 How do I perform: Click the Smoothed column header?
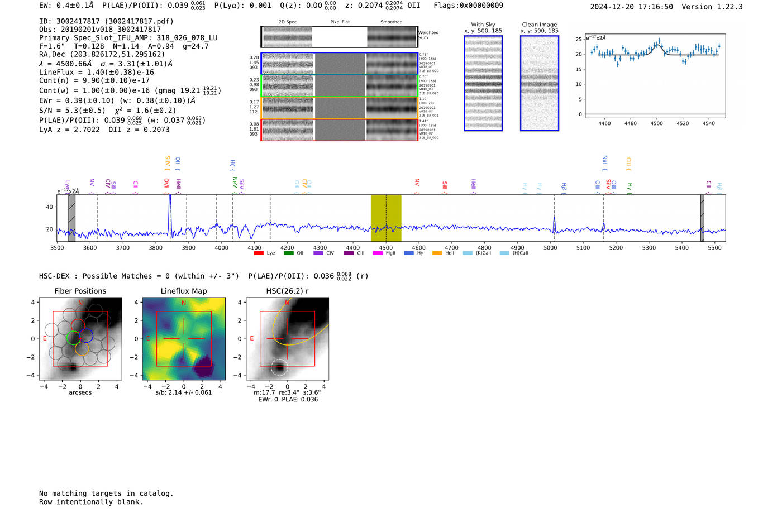pyautogui.click(x=392, y=22)
